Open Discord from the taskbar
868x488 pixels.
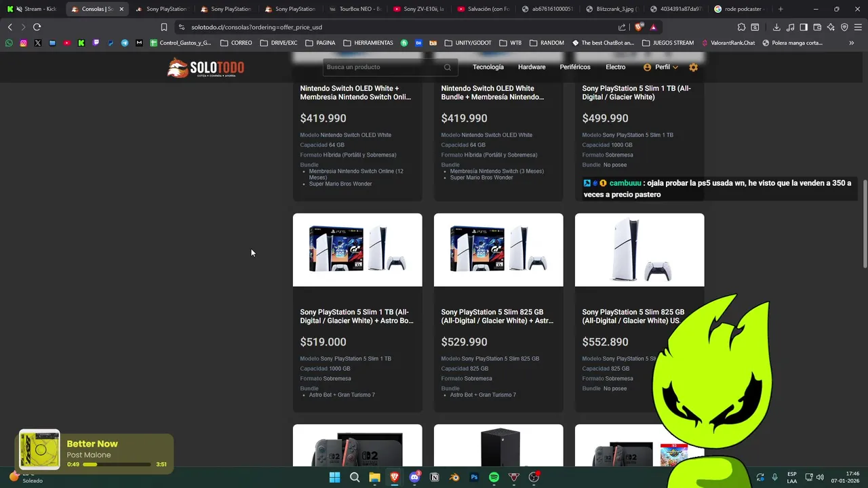coord(414,477)
